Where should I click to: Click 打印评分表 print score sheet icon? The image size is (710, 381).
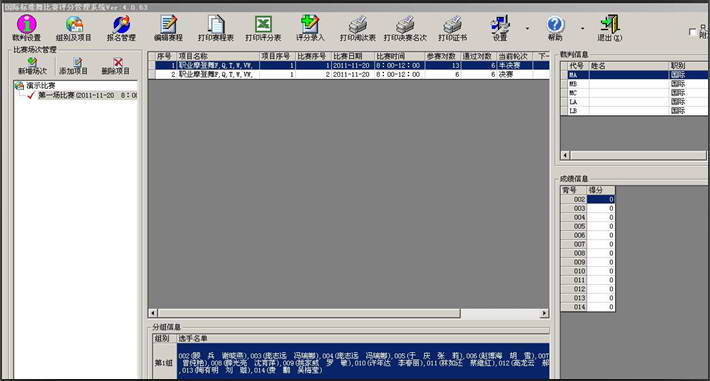[263, 29]
